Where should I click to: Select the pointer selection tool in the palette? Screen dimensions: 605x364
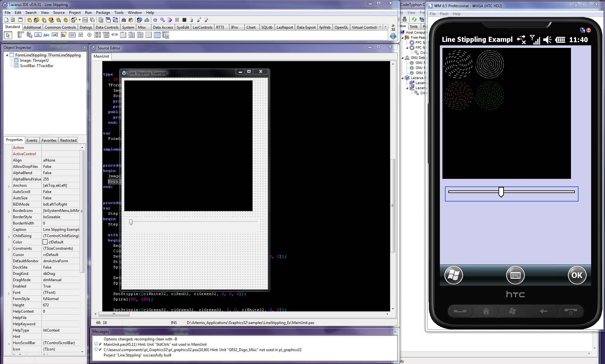8,35
